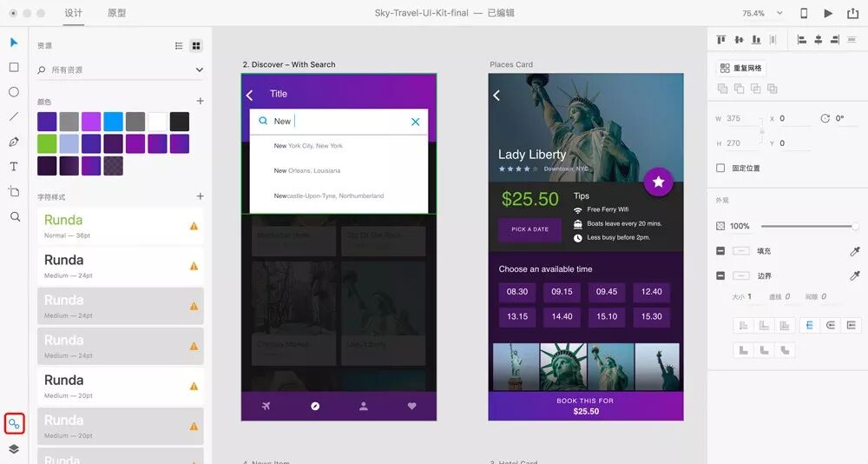Click back chevron on Places Card
Screen dimensions: 868x464
496,96
